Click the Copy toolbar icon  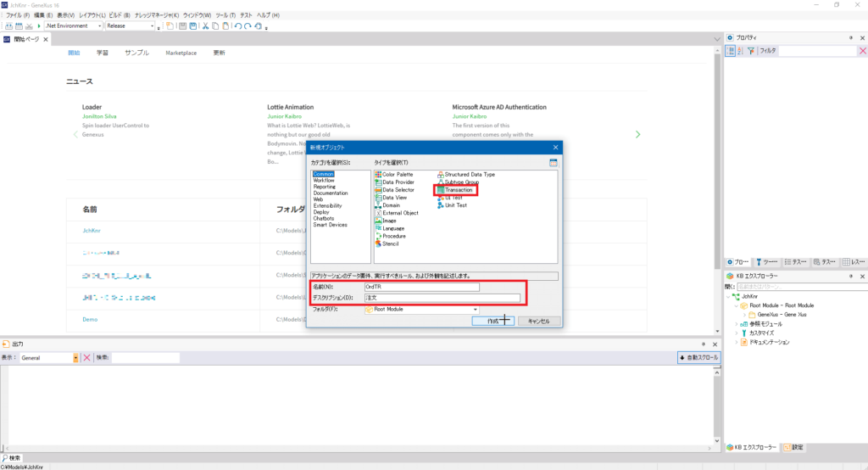click(215, 26)
